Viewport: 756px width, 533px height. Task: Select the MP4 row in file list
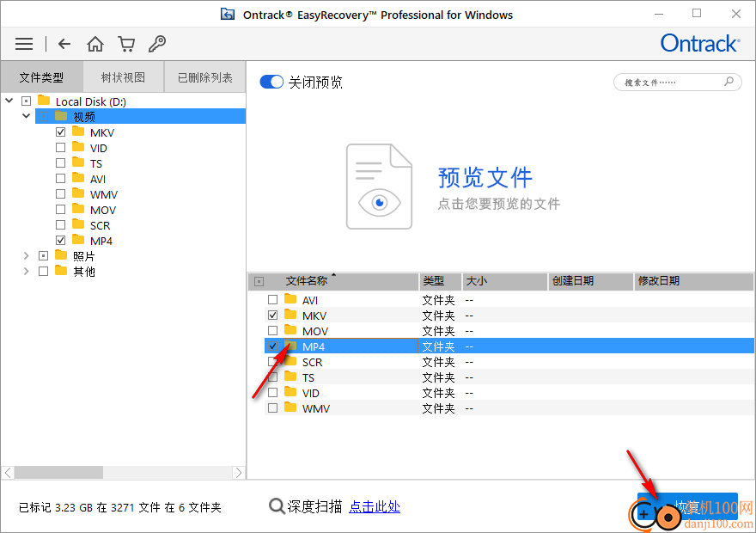509,346
